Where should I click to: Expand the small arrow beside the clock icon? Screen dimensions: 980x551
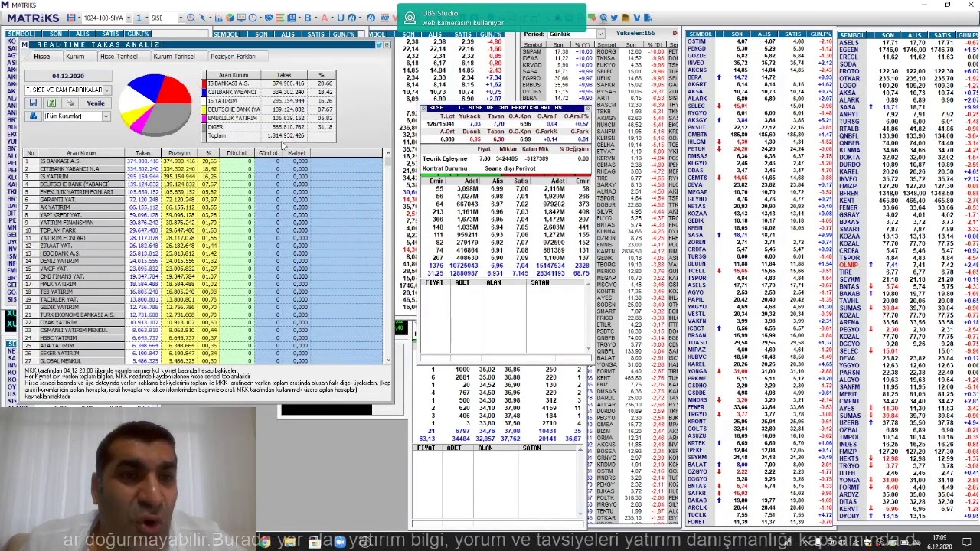coord(260,18)
